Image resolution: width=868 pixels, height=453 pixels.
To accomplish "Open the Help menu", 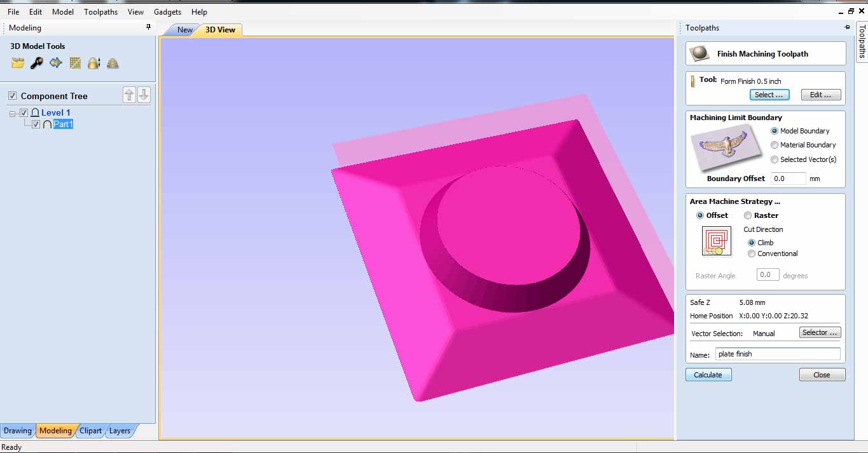I will coord(199,12).
